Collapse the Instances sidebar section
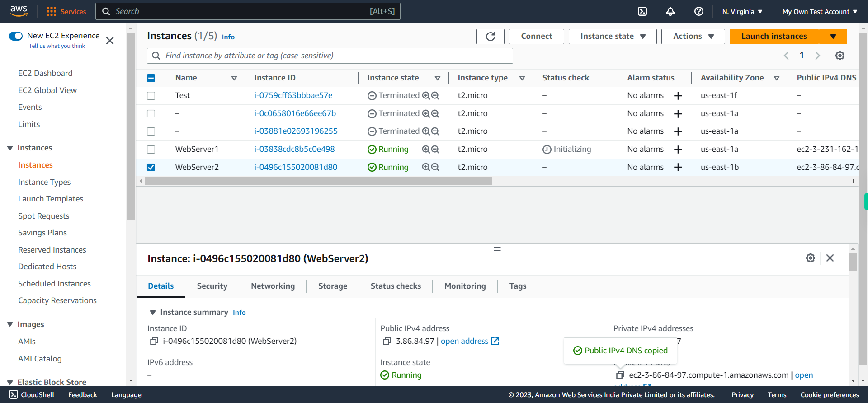The width and height of the screenshot is (868, 403). point(10,148)
